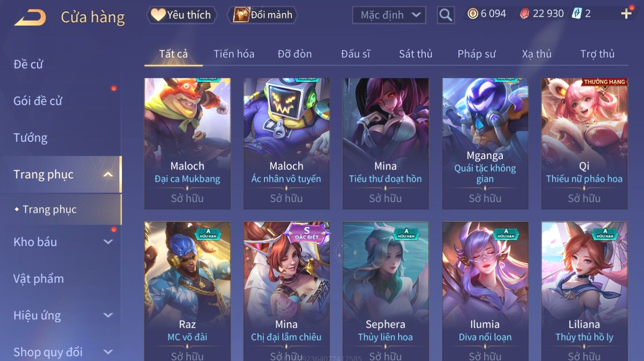Tap the golden back arrow icon
Image resolution: width=644 pixels, height=361 pixels.
pyautogui.click(x=30, y=18)
